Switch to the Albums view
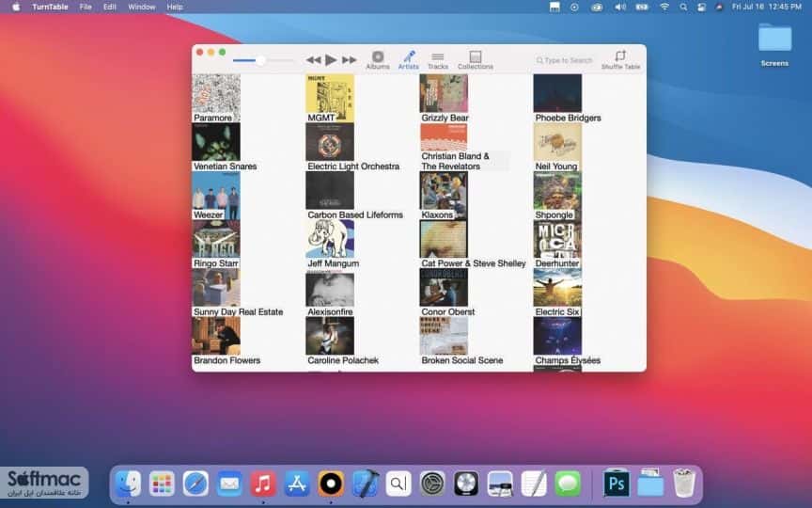The width and height of the screenshot is (812, 508). 378,60
